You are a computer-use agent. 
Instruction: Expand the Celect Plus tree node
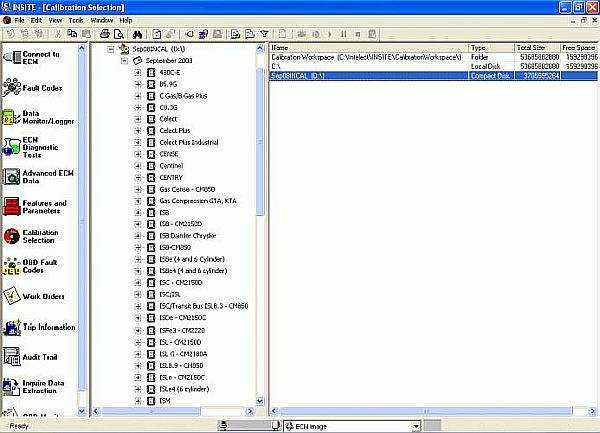138,131
